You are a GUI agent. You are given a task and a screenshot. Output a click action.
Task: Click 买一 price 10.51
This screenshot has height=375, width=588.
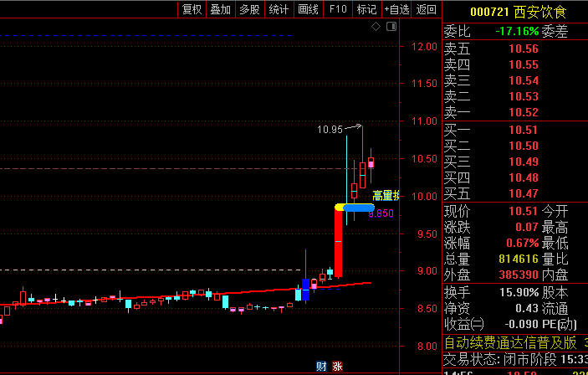coord(523,130)
